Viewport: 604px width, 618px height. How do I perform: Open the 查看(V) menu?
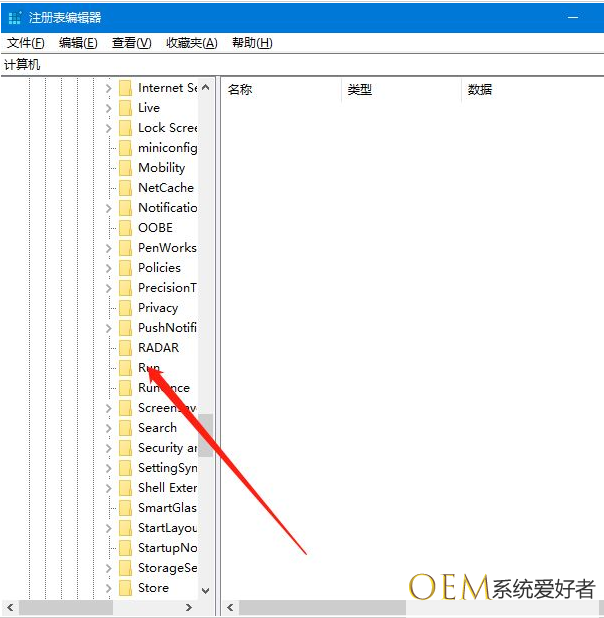tap(131, 43)
